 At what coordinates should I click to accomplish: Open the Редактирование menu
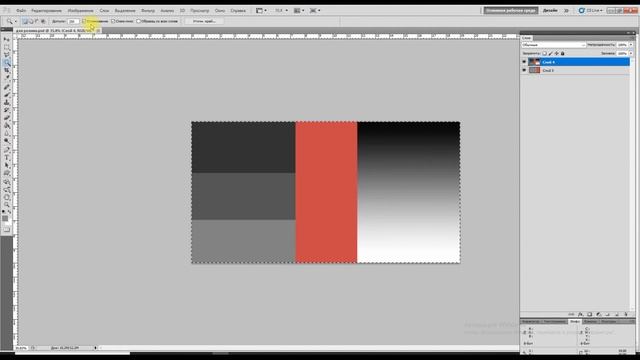coord(47,11)
